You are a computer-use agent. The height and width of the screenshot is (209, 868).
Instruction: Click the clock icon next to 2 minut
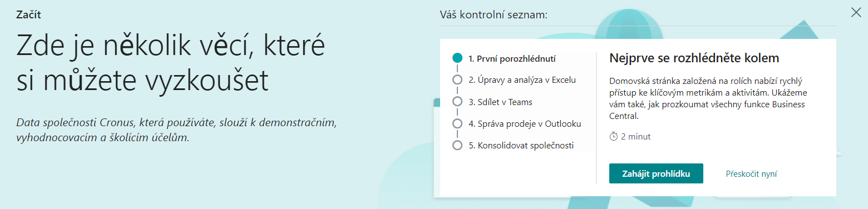point(614,136)
